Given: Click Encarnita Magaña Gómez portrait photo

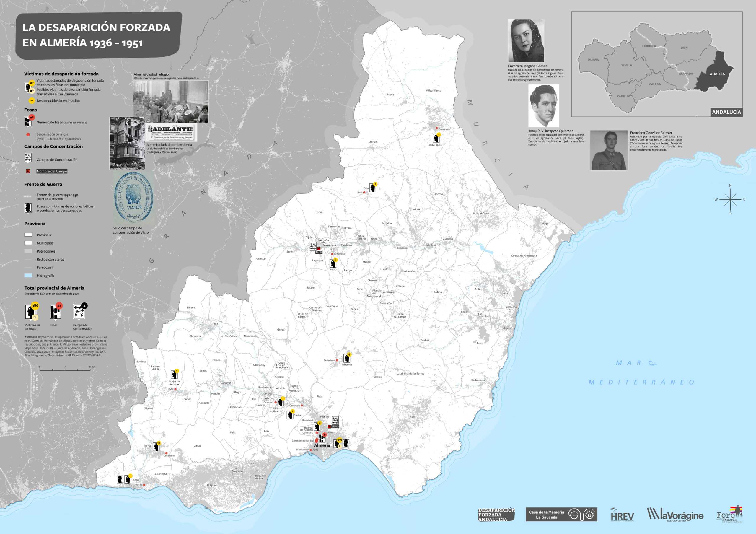Looking at the screenshot, I should click(526, 40).
